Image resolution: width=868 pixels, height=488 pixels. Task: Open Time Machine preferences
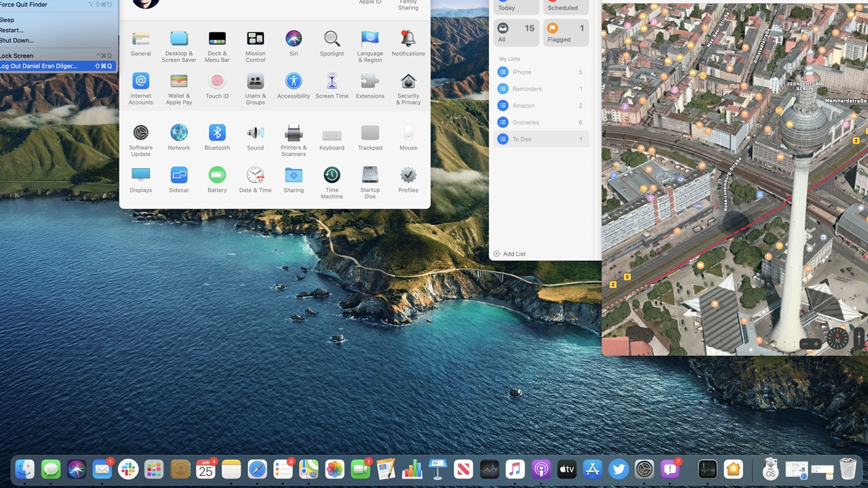(x=332, y=176)
